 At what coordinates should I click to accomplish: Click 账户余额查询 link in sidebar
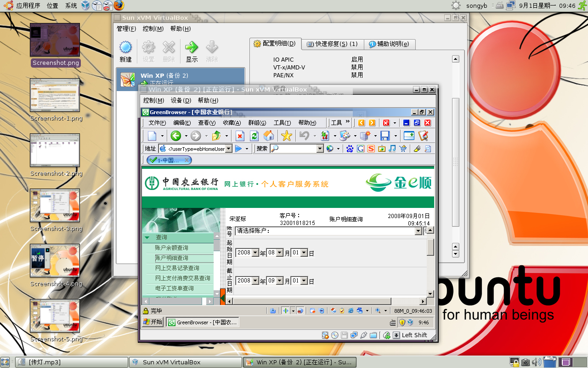pyautogui.click(x=171, y=247)
